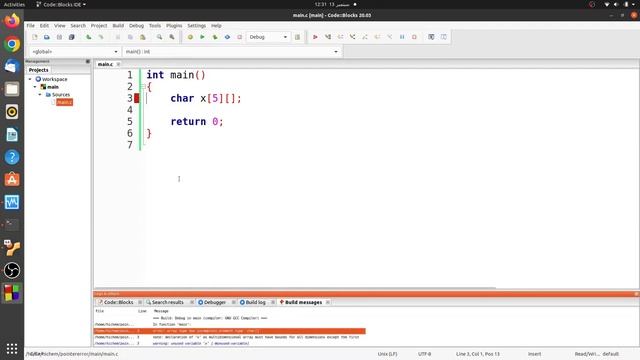Open the <global> scope dropdown
This screenshot has height=360, width=640.
tap(74, 52)
